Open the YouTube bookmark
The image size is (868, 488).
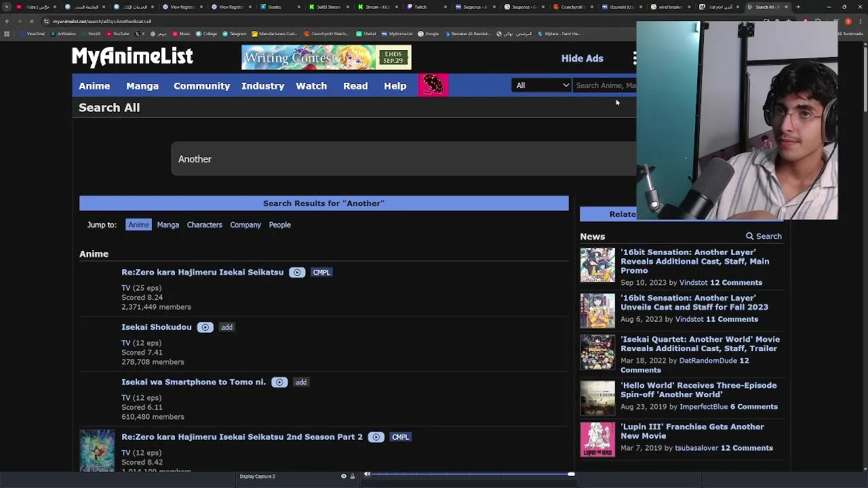point(118,33)
